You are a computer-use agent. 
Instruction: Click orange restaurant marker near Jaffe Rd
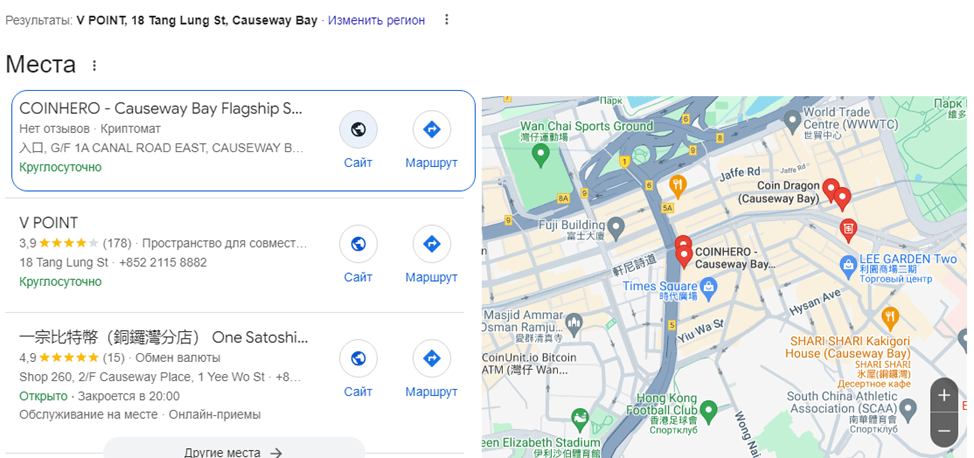(678, 186)
